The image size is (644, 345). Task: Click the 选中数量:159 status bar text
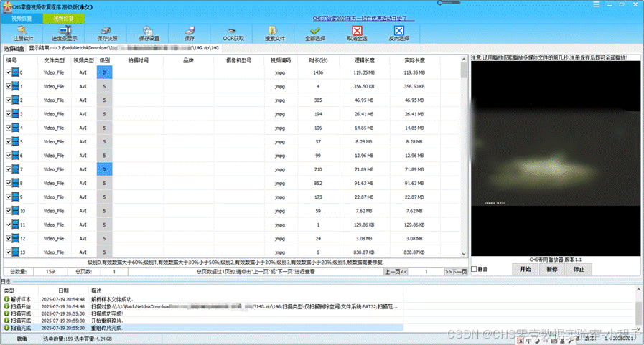(57, 339)
